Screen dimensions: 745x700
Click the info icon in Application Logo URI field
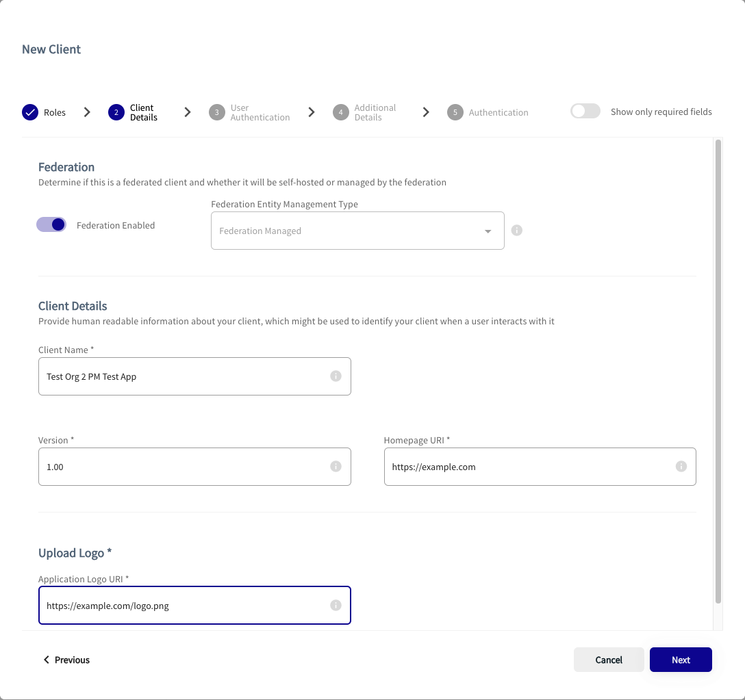click(x=336, y=605)
